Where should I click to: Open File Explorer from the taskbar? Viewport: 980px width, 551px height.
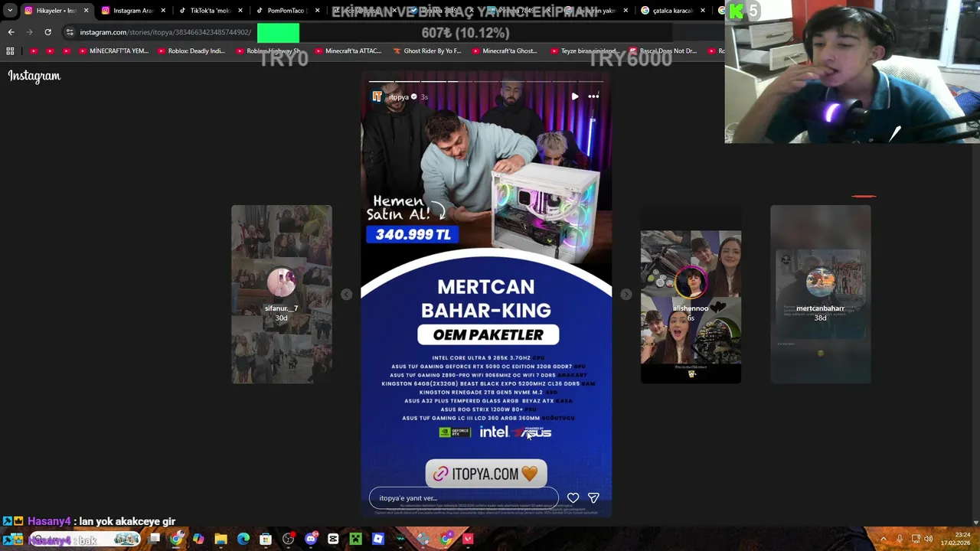220,540
